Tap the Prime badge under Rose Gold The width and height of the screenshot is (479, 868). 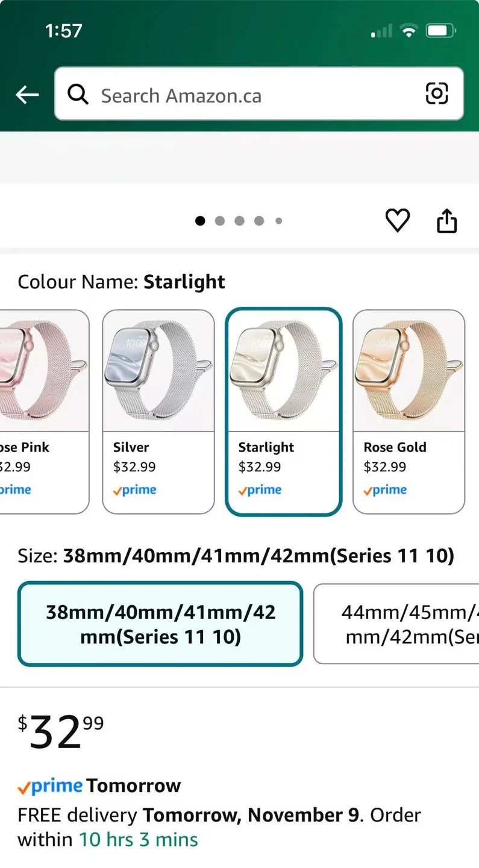[385, 489]
